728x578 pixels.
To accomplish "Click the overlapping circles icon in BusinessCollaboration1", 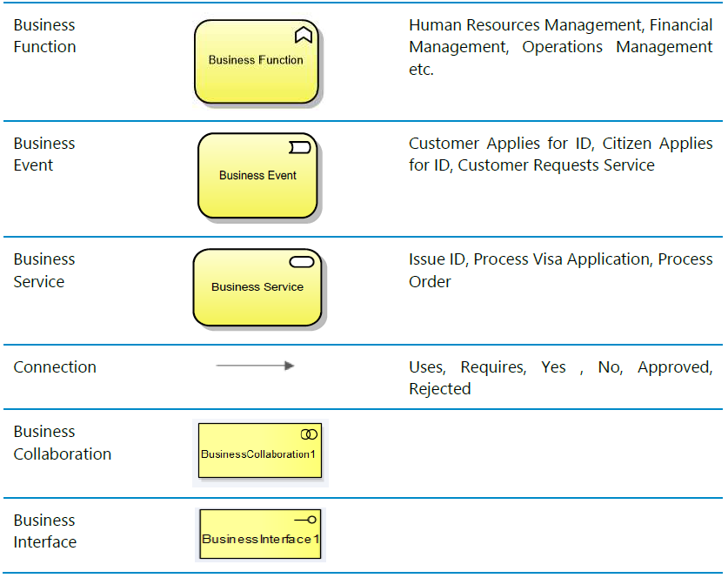I will coord(309,434).
